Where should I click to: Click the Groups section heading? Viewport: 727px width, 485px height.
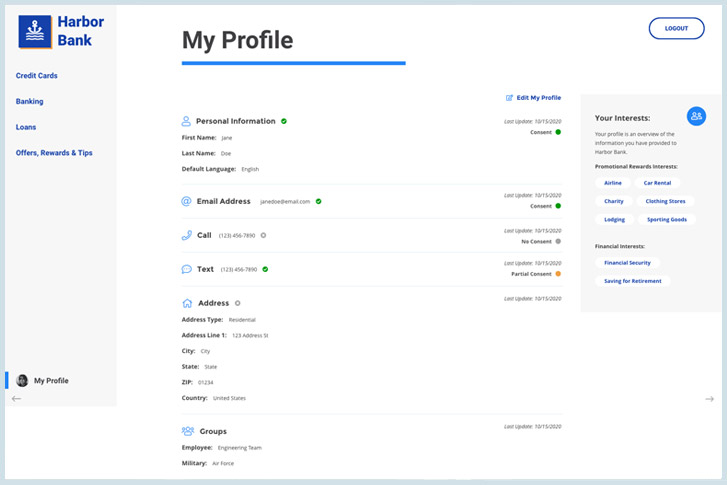(213, 431)
